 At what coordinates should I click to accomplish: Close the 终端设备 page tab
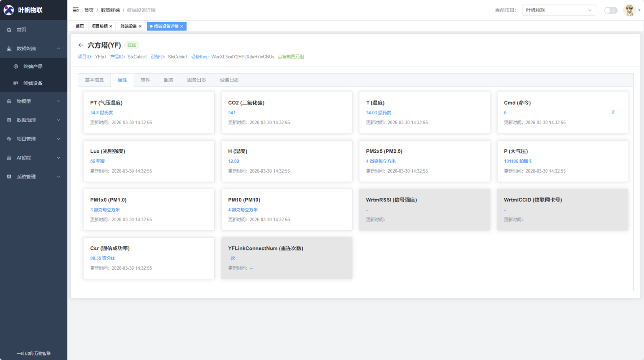140,27
